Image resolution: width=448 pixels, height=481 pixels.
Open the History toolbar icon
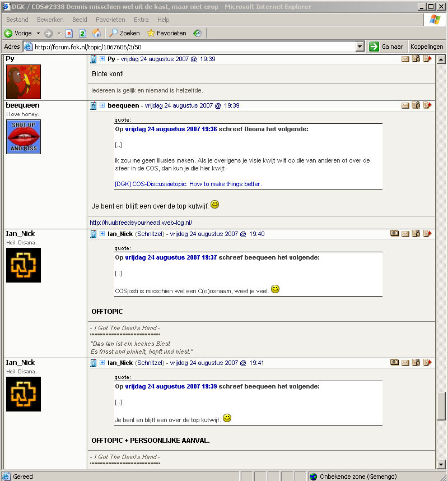click(x=197, y=33)
